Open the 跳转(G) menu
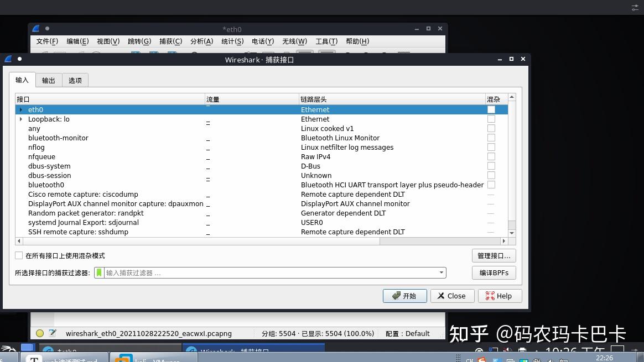Viewport: 644px width, 362px height. (x=139, y=41)
